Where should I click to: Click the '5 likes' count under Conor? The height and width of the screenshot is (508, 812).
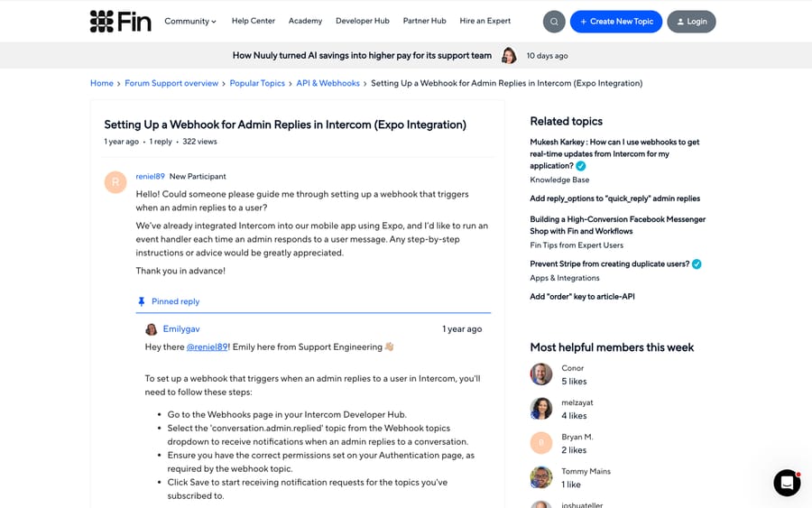point(575,382)
